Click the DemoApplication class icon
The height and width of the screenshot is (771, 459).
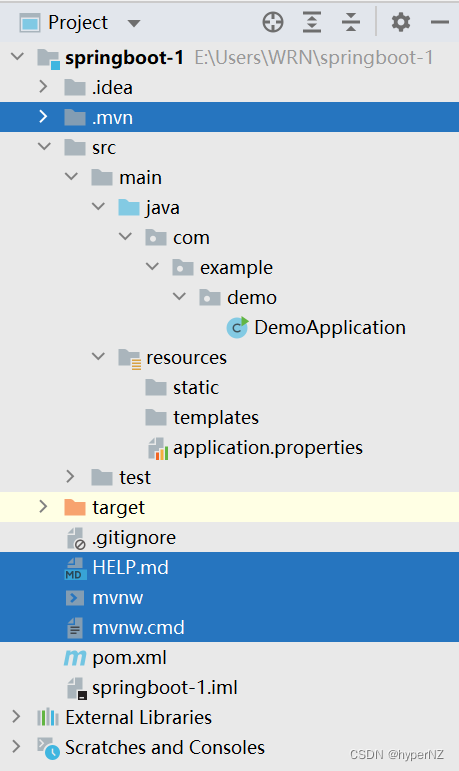click(238, 327)
